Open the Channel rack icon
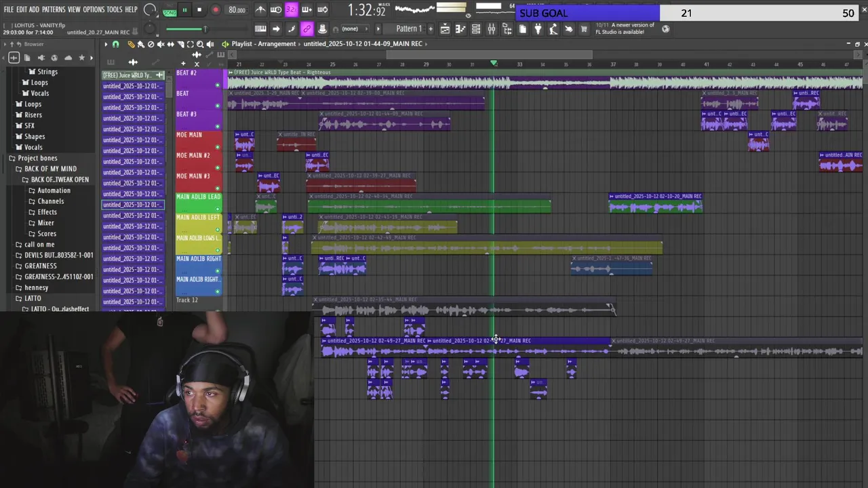This screenshot has height=488, width=868. pos(476,29)
